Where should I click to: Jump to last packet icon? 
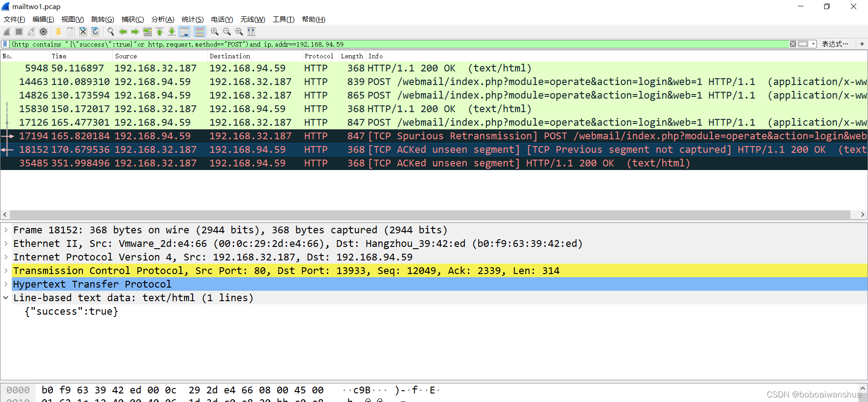(172, 32)
